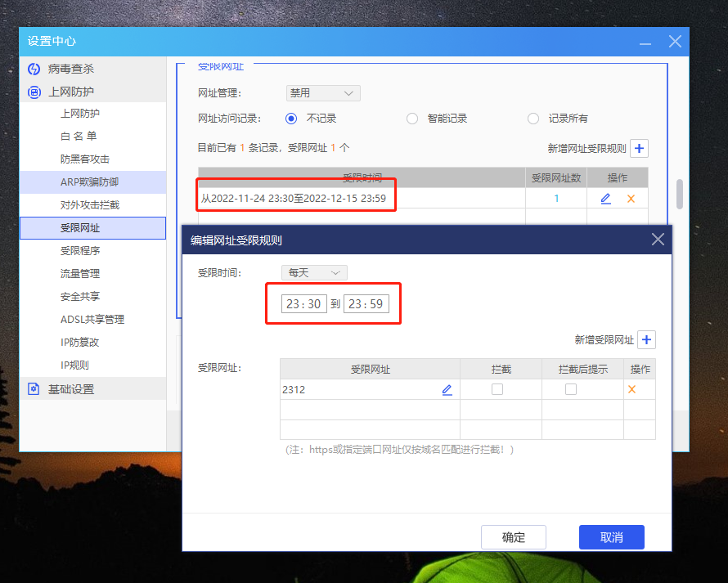Click the 23:59 end time field
Viewport: 728px width, 583px height.
click(x=366, y=304)
